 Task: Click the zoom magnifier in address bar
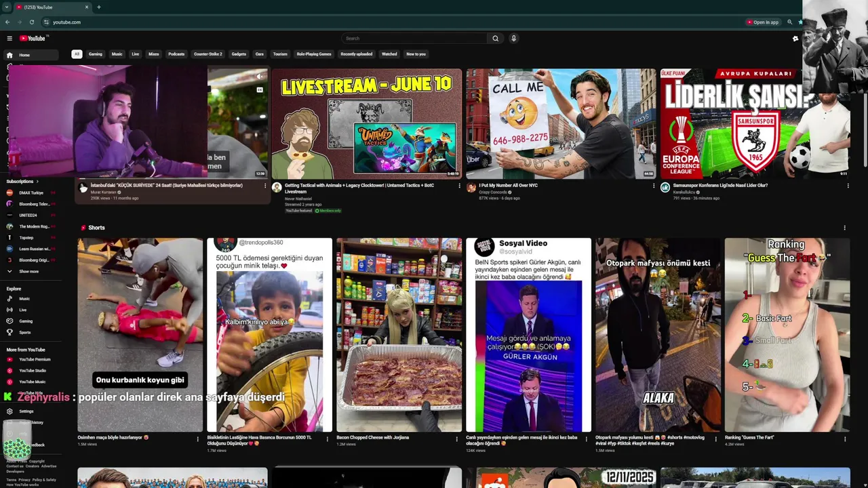789,22
